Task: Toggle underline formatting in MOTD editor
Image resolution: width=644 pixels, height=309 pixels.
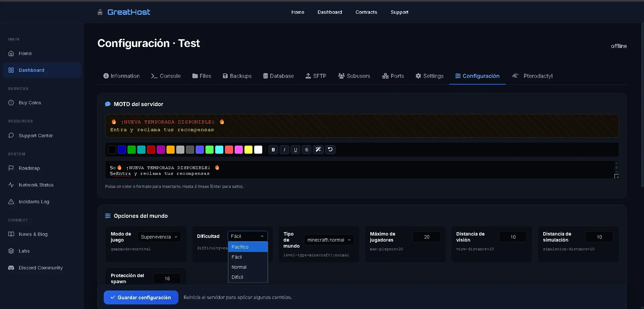Action: (295, 150)
